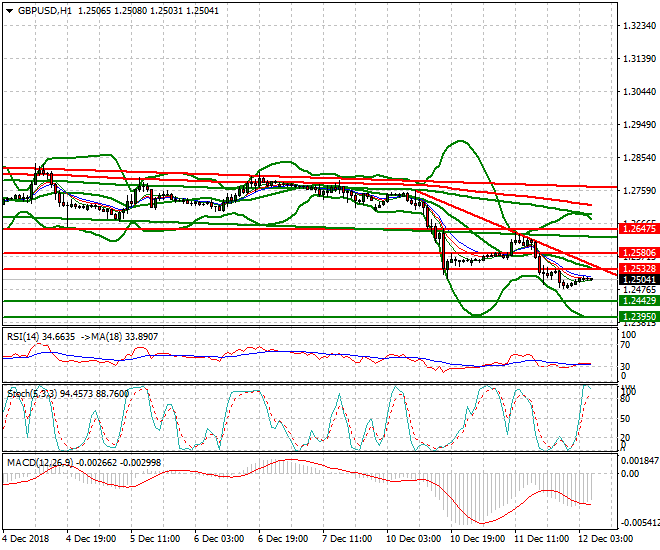Viewport: 660px width, 550px height.
Task: Click the RSI(14) indicator label
Action: tap(27, 338)
